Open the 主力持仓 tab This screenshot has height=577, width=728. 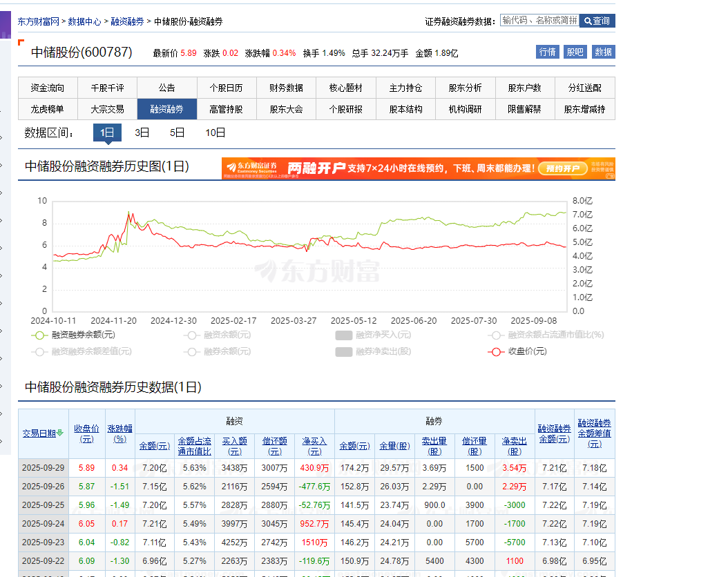[x=405, y=88]
